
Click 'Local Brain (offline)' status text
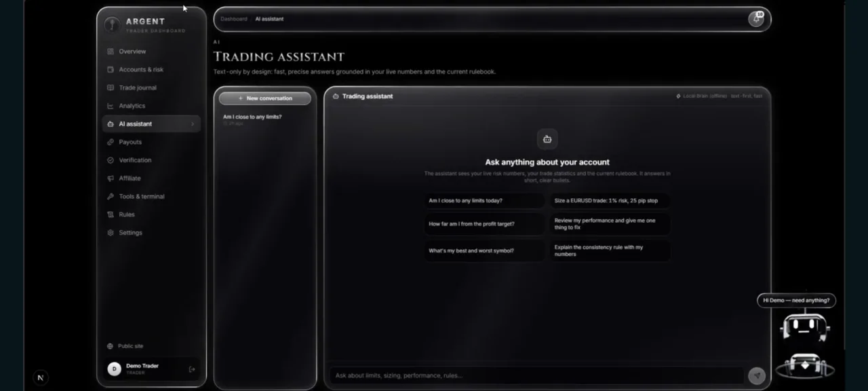pos(705,96)
